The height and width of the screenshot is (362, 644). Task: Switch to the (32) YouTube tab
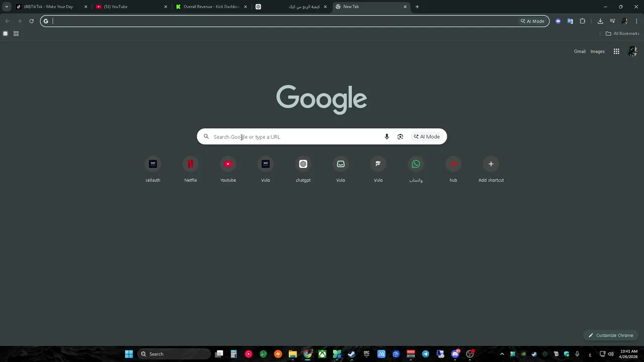(x=132, y=7)
